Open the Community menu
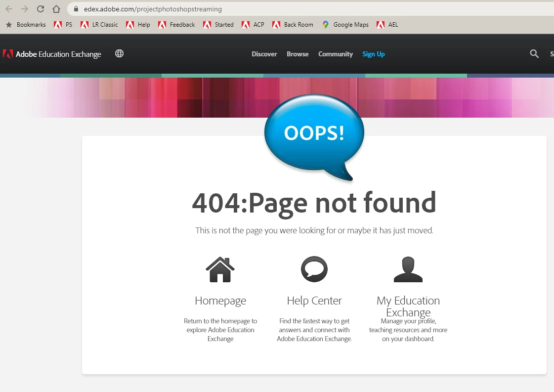554x392 pixels. tap(335, 54)
